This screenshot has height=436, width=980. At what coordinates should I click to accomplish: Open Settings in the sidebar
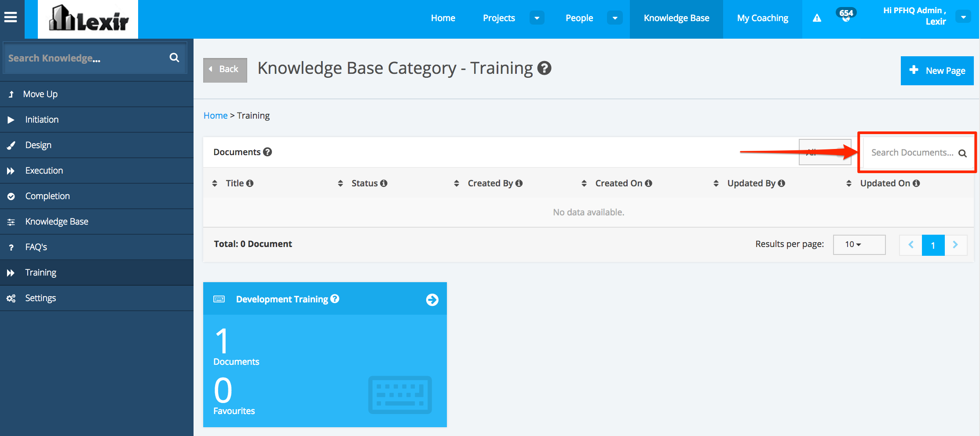pos(97,298)
